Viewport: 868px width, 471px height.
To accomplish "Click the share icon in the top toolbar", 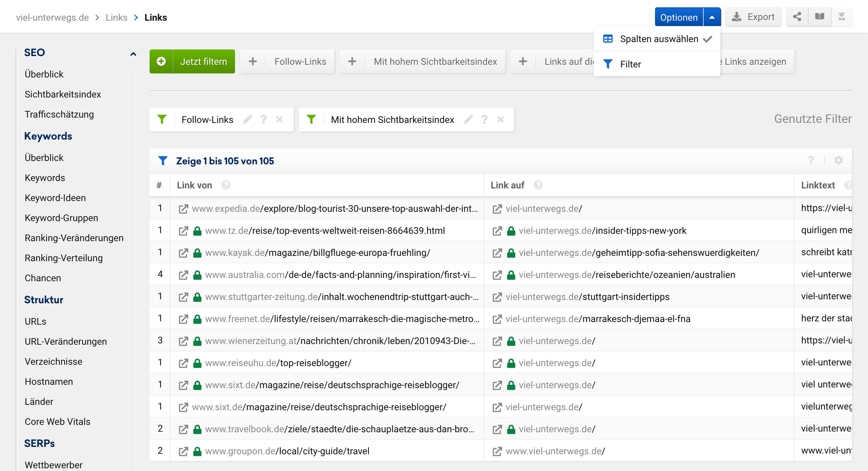I will pyautogui.click(x=797, y=17).
